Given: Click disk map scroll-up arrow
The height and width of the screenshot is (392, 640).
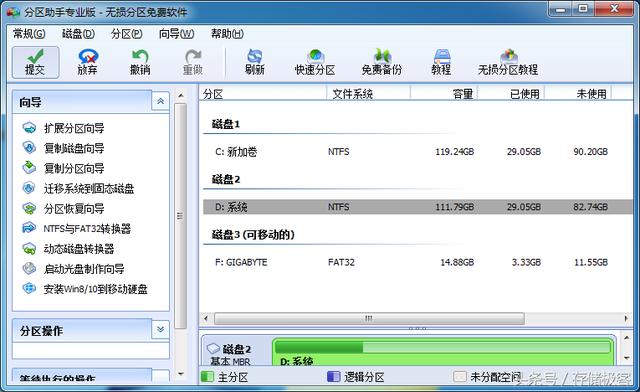Looking at the screenshot, I should click(x=627, y=338).
